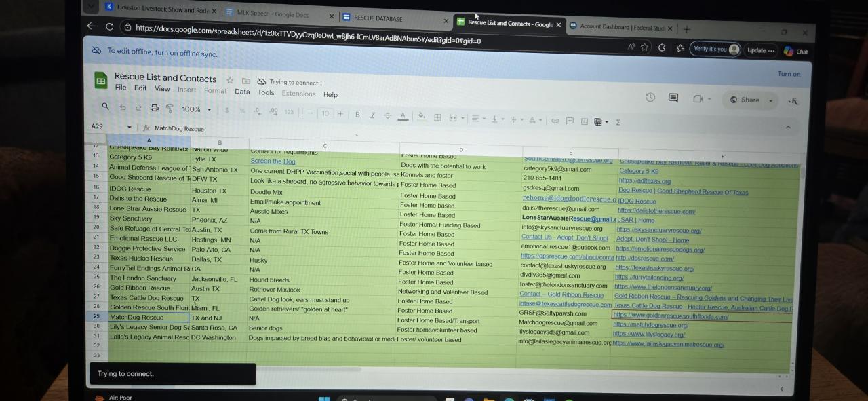Print the spreadsheet
The image size is (868, 401).
pyautogui.click(x=155, y=108)
